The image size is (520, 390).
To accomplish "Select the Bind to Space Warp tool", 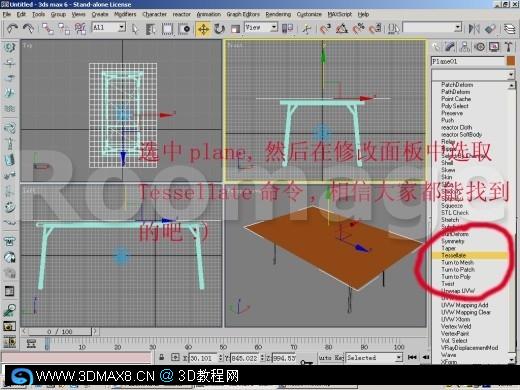I will pyautogui.click(x=80, y=29).
